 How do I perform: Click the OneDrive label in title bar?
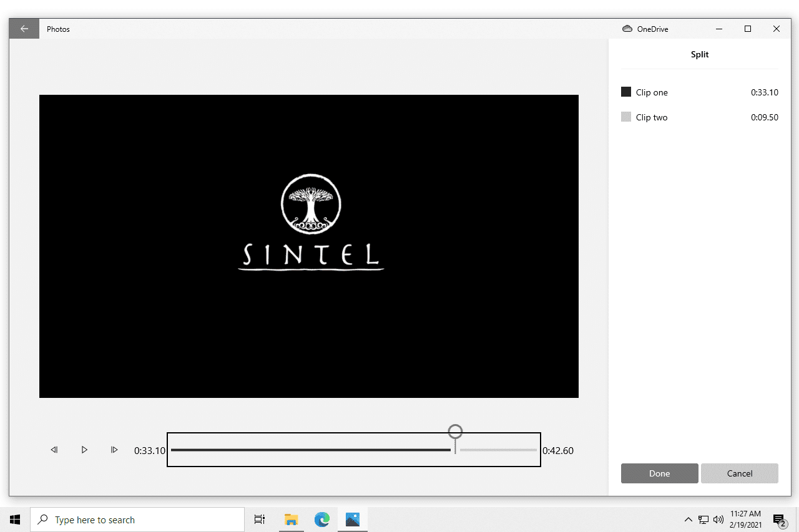(653, 29)
